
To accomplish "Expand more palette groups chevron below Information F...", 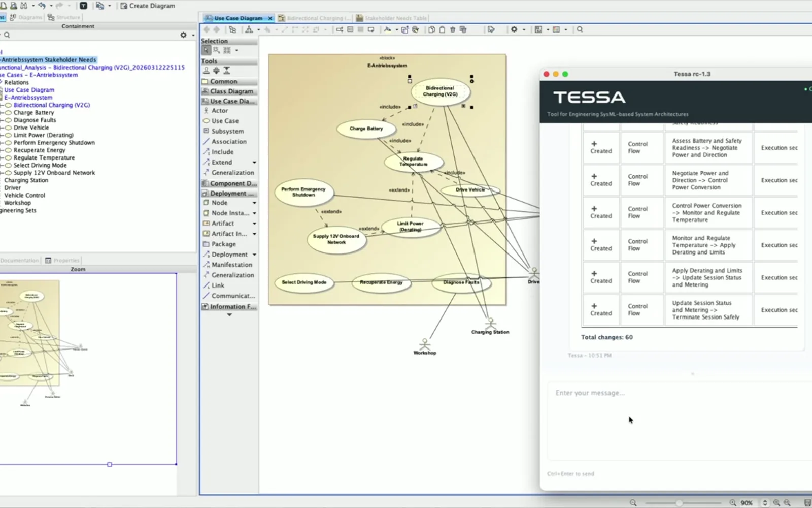I will (x=229, y=315).
